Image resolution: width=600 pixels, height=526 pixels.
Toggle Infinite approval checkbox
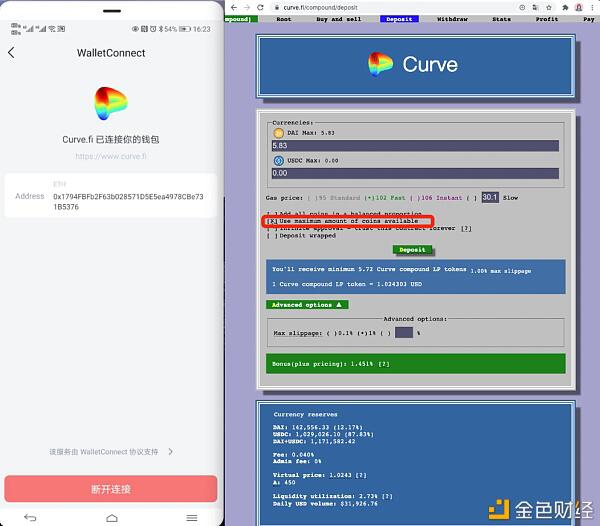tap(272, 228)
